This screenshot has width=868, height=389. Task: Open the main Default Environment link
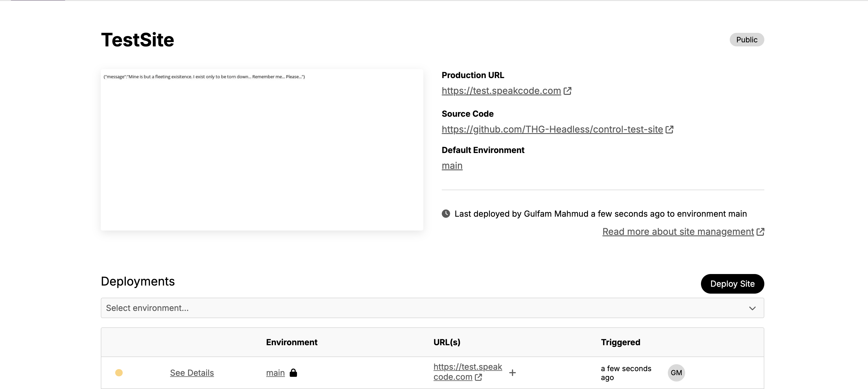(452, 165)
